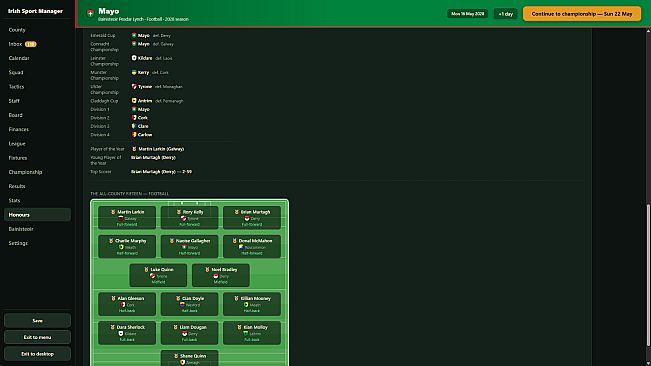Click the Kildare crest on Dara Sherlock's card

(120, 333)
